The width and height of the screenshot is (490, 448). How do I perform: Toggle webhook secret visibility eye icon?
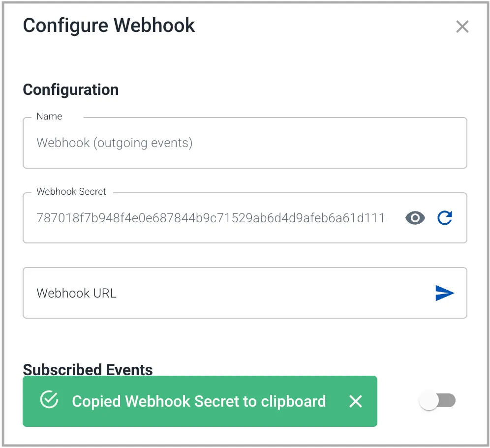click(415, 218)
